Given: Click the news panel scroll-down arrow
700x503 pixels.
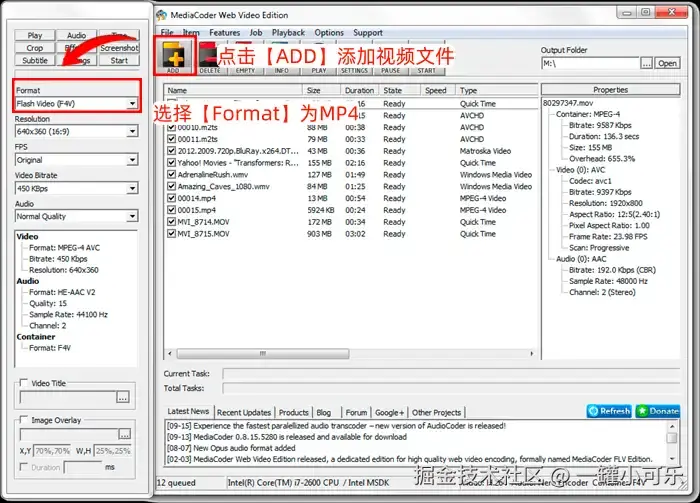Looking at the screenshot, I should tap(672, 459).
